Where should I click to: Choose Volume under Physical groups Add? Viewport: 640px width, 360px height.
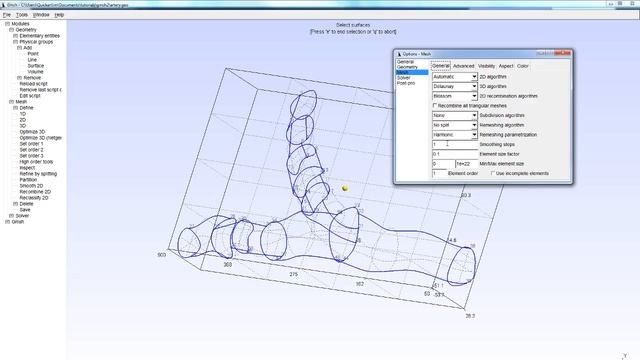(35, 72)
